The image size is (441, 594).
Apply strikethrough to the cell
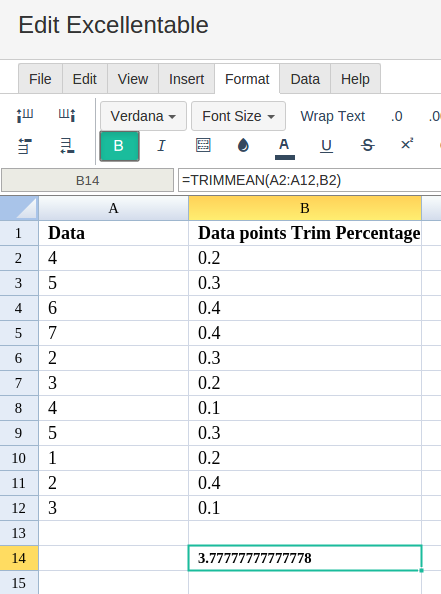[x=367, y=145]
